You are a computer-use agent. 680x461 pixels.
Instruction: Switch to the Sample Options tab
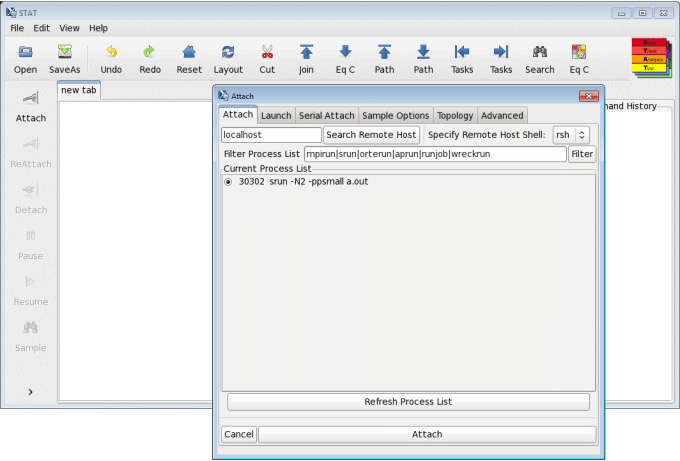click(x=396, y=116)
